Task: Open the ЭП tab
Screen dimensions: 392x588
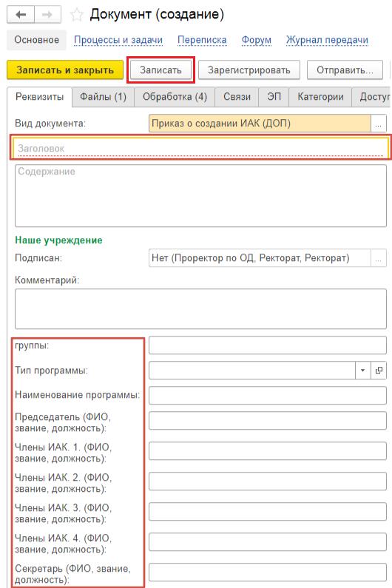Action: [x=274, y=97]
